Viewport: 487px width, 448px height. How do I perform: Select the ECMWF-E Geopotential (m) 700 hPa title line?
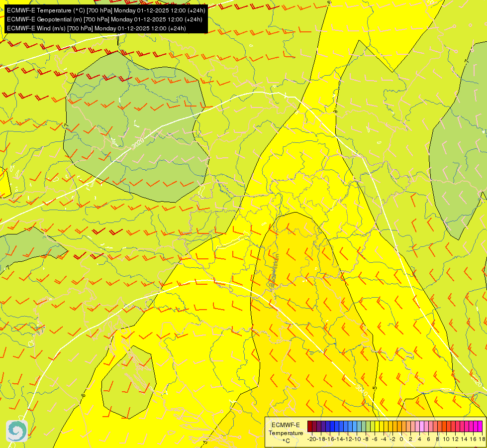pyautogui.click(x=104, y=19)
